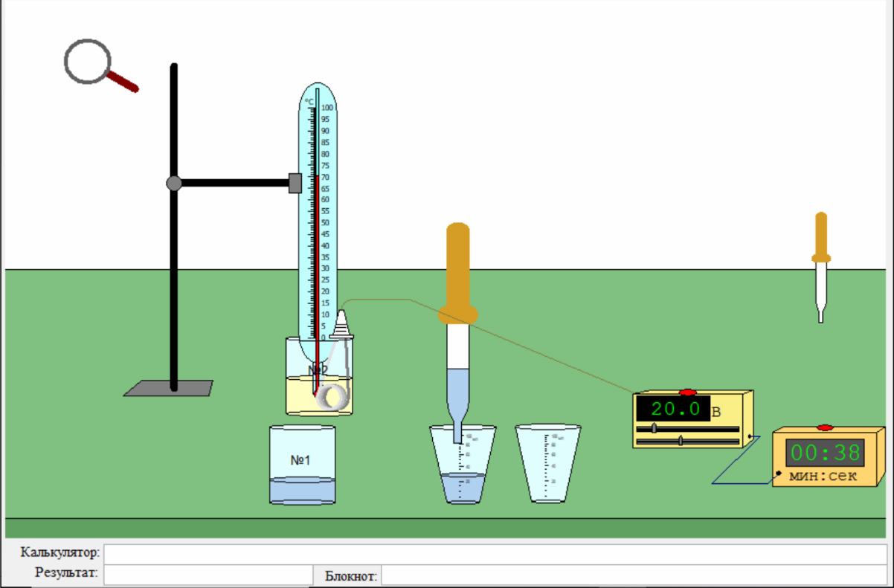Toggle the red button on the stopwatch
This screenshot has width=894, height=588.
pyautogui.click(x=825, y=427)
